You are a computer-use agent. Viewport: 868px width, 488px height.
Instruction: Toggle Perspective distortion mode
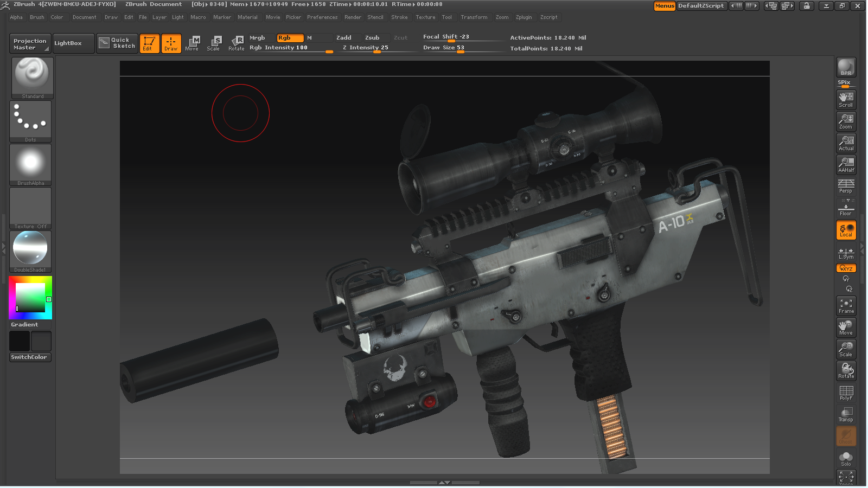coord(846,186)
